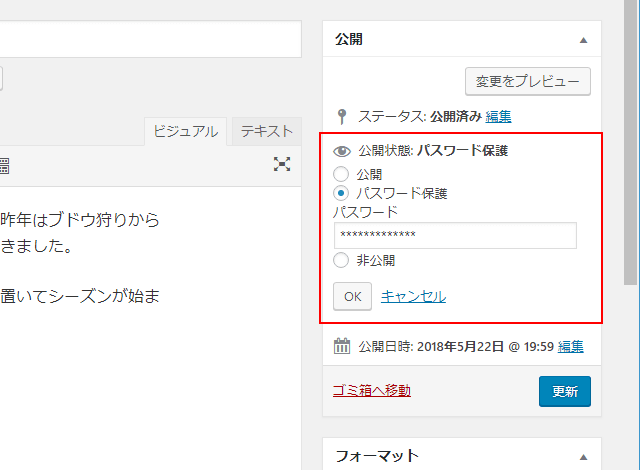Edit the ステータス via 編集 link
This screenshot has width=640, height=470.
(498, 117)
